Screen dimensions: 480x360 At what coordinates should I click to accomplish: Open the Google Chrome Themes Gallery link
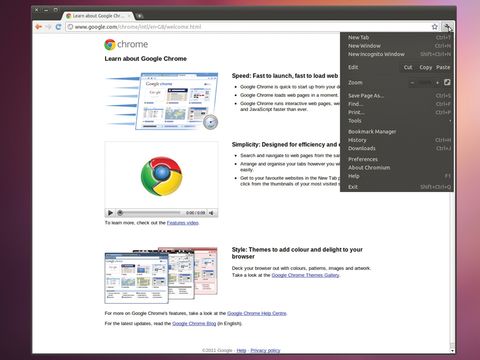[305, 275]
